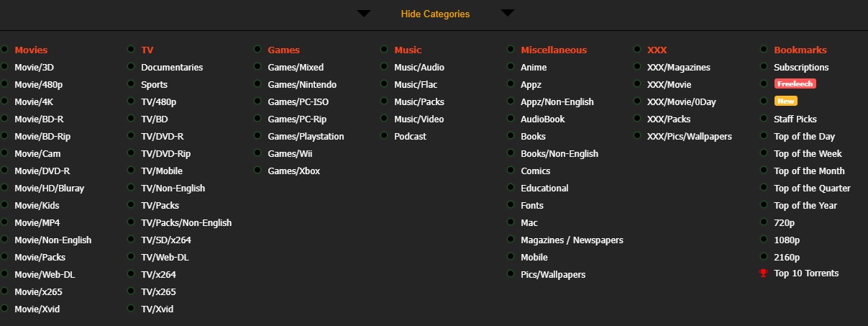
Task: Collapse categories with the right arrow
Action: click(x=508, y=13)
